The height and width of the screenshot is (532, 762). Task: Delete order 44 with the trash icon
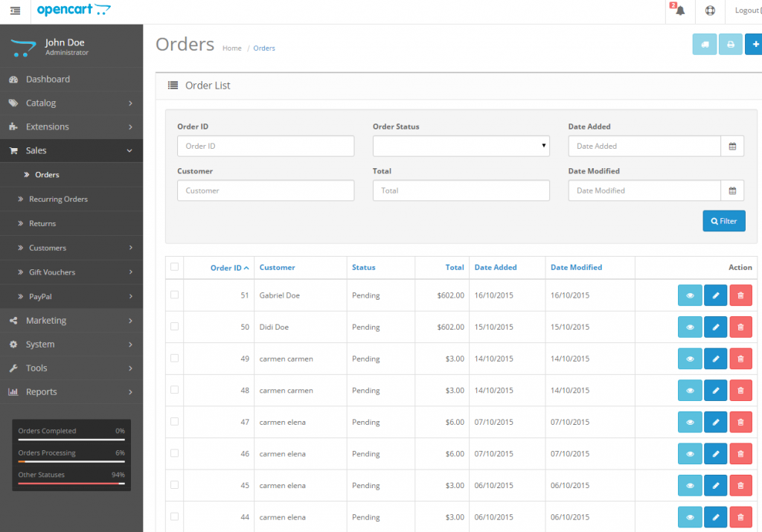[740, 516]
